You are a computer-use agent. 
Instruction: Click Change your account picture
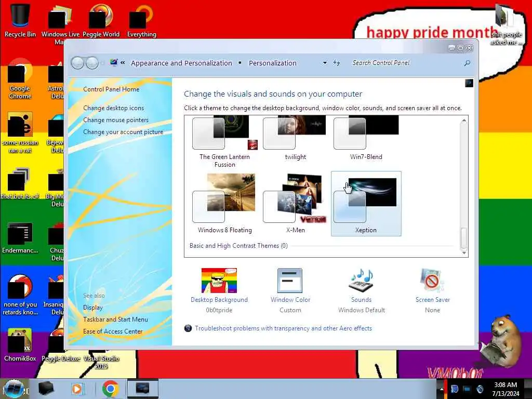[123, 132]
